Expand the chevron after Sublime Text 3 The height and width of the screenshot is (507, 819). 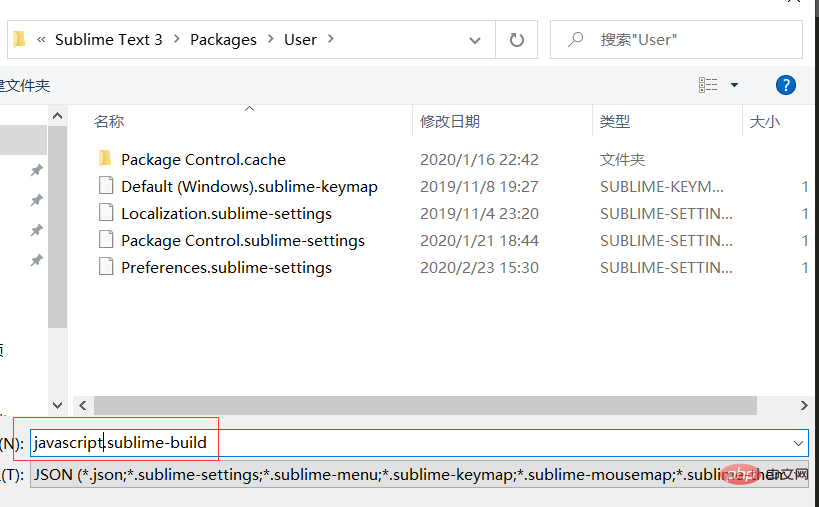coord(177,39)
